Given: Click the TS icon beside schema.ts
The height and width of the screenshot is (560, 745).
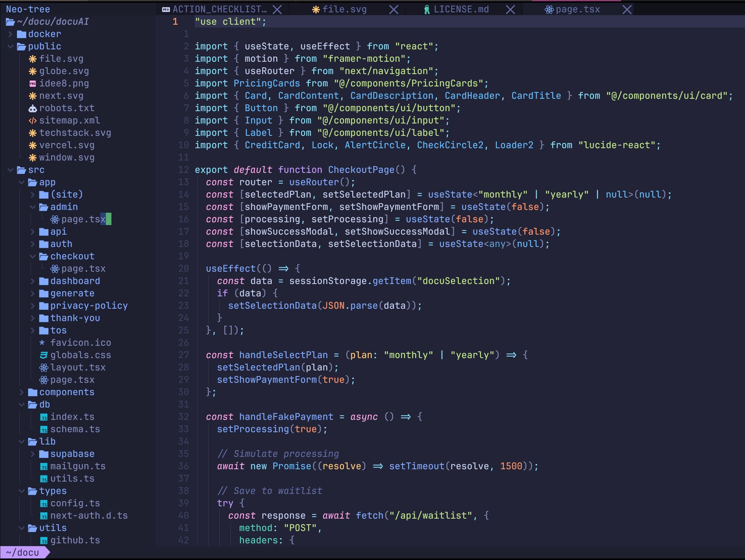Looking at the screenshot, I should tap(44, 429).
